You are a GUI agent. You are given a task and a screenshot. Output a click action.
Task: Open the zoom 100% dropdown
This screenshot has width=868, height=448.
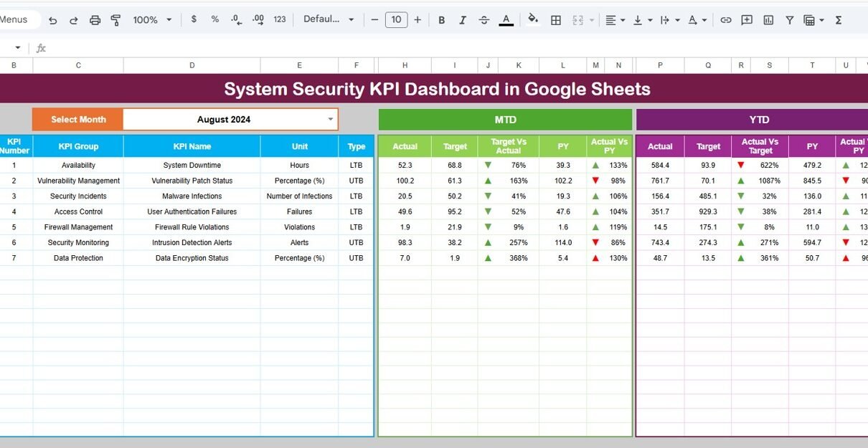pyautogui.click(x=151, y=20)
